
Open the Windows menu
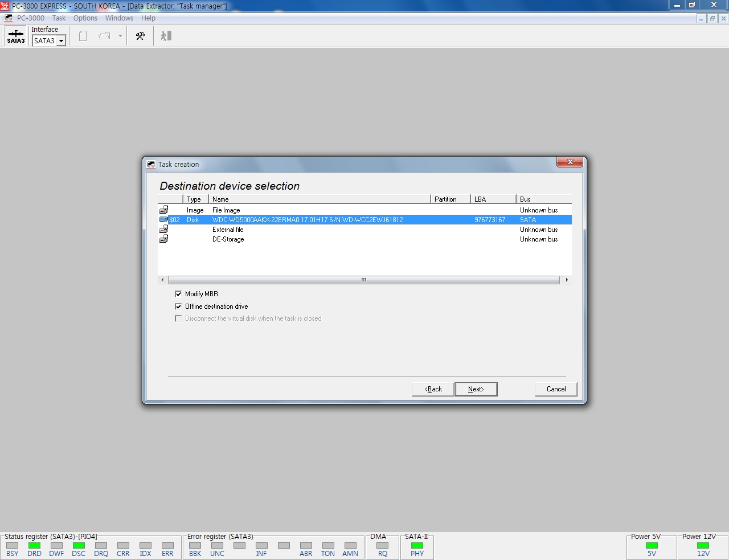pos(119,18)
